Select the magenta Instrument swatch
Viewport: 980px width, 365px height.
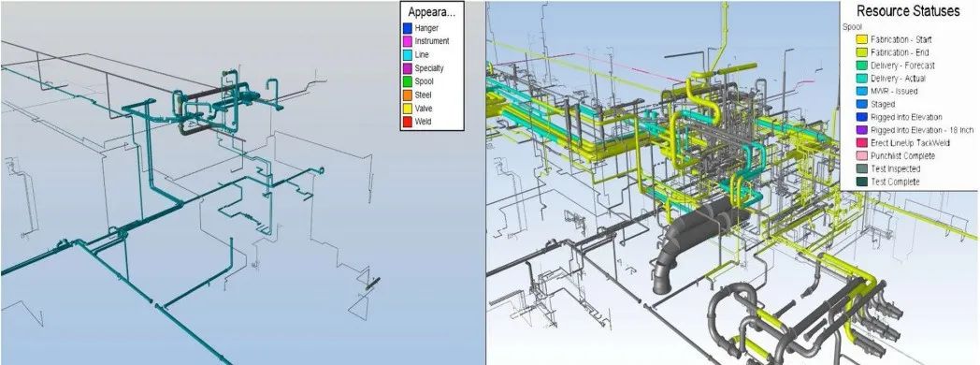[x=408, y=41]
